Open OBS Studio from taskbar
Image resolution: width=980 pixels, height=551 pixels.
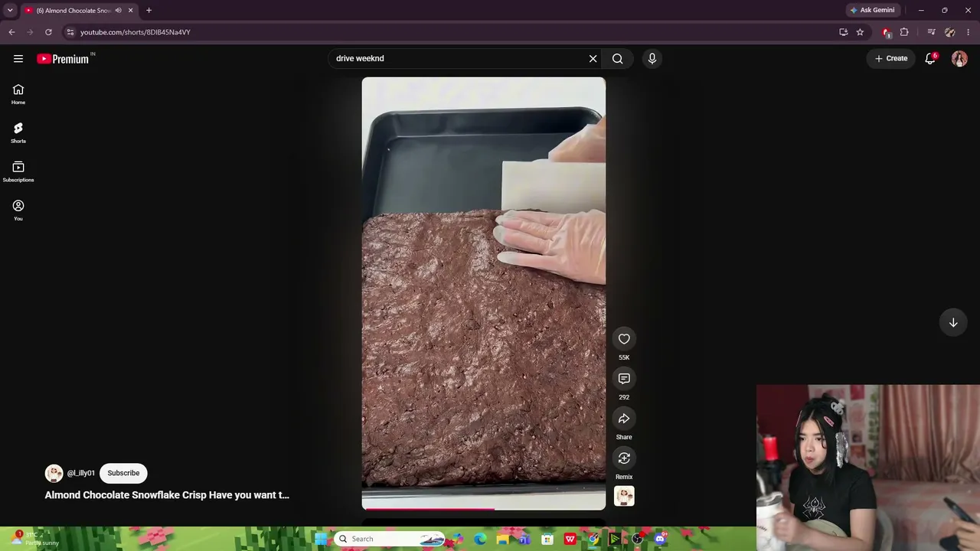click(637, 539)
